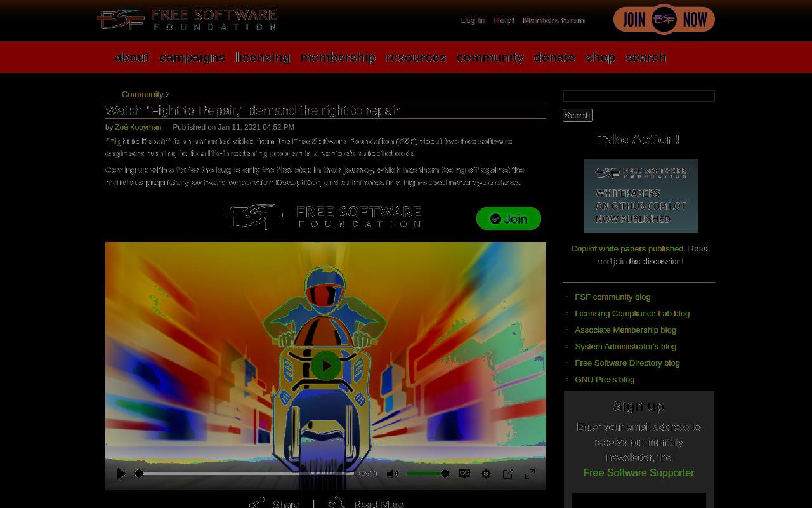
Task: Open the community menu item
Action: click(490, 57)
